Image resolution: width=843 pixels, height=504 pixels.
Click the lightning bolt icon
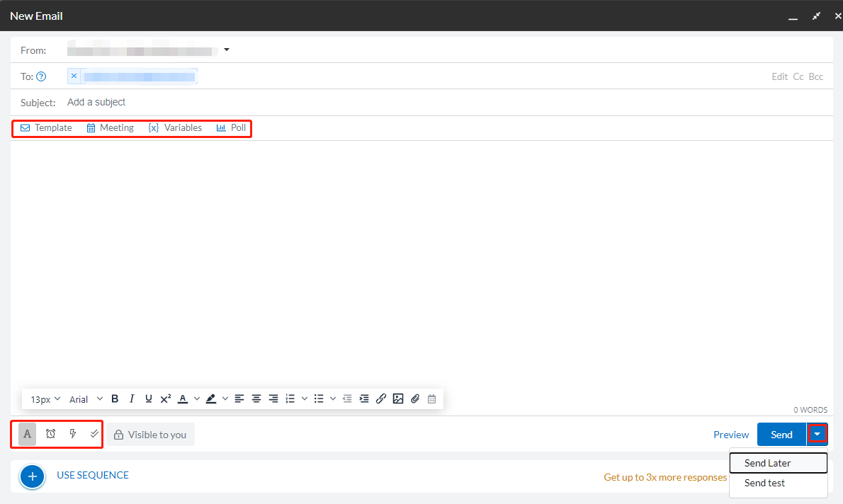pos(72,434)
